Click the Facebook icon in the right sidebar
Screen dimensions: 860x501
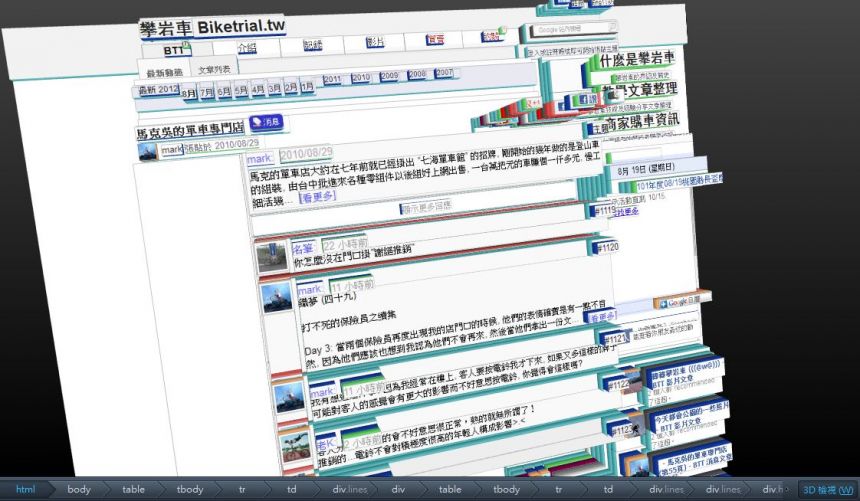click(x=584, y=100)
